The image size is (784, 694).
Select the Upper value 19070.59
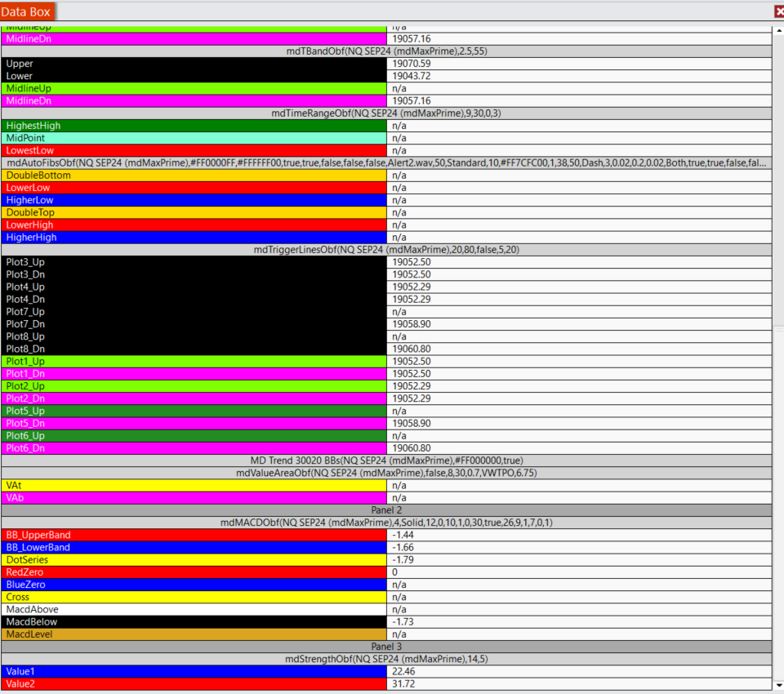[x=579, y=64]
